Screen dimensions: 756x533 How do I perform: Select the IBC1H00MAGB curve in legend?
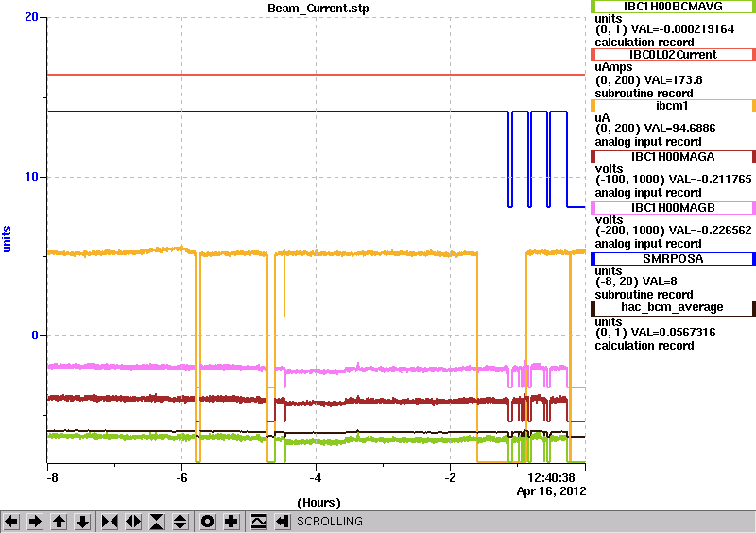tap(673, 208)
